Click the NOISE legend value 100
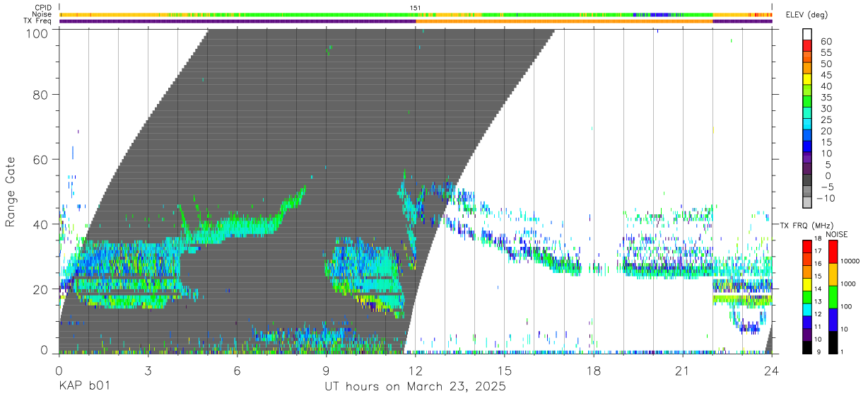The image size is (868, 401). (845, 307)
